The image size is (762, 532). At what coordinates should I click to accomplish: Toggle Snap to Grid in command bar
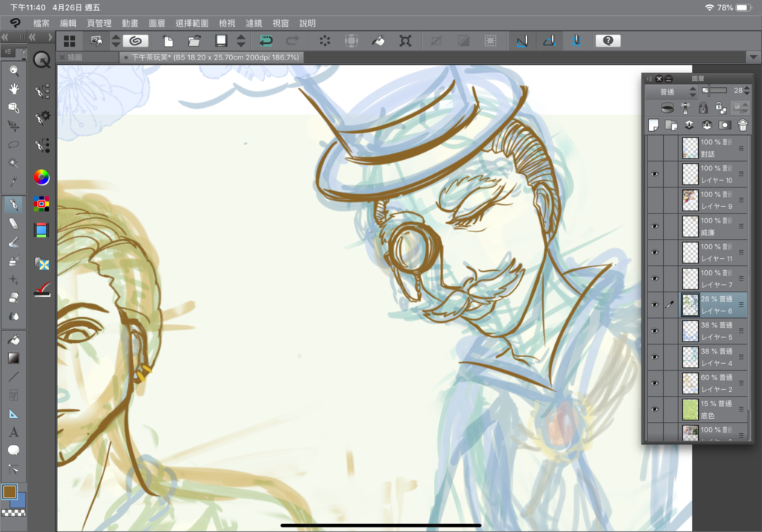coord(577,41)
